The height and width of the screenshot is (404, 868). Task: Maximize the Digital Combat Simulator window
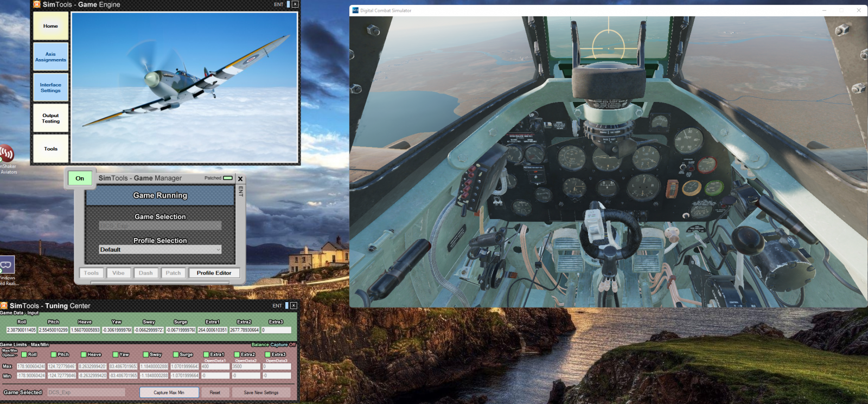(841, 10)
